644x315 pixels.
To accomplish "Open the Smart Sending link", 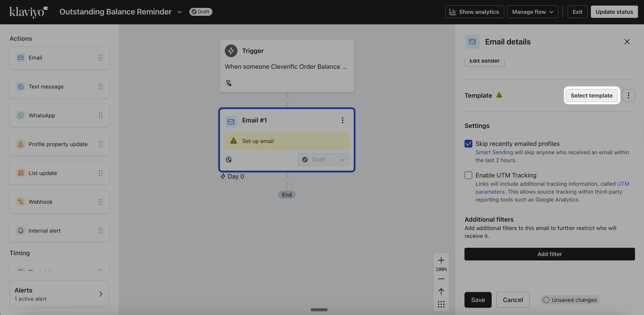I will [x=494, y=152].
